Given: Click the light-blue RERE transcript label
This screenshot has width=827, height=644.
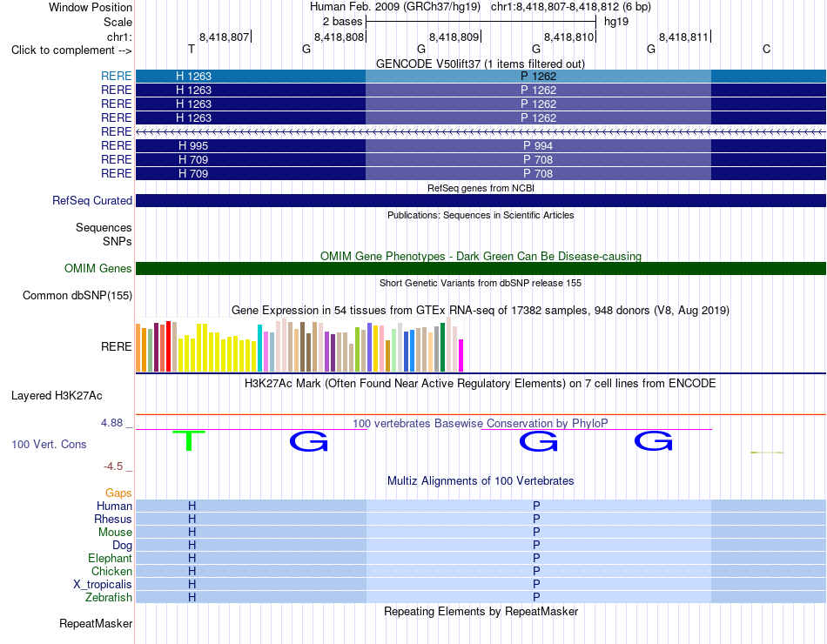Looking at the screenshot, I should 116,76.
